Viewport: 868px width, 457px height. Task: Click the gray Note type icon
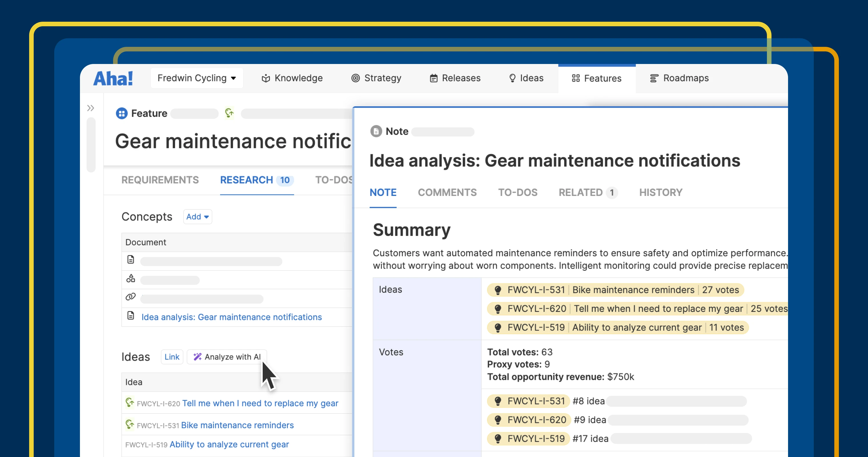tap(376, 131)
